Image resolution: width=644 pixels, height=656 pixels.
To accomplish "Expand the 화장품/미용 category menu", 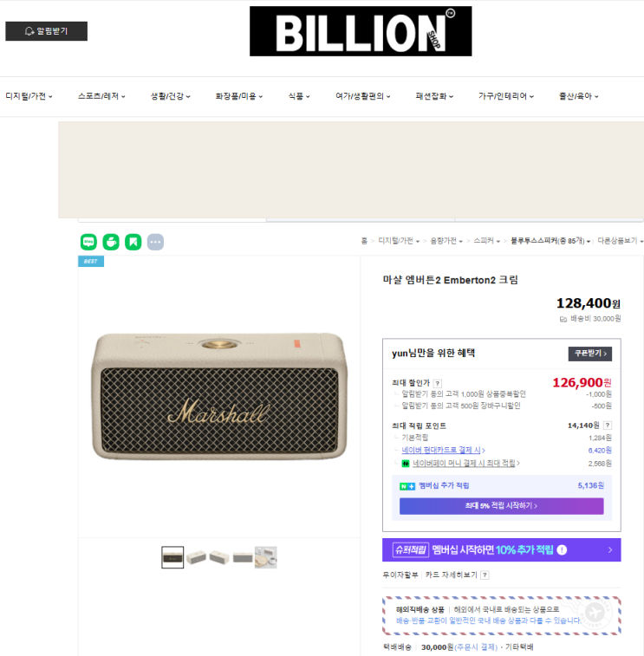I will click(239, 96).
